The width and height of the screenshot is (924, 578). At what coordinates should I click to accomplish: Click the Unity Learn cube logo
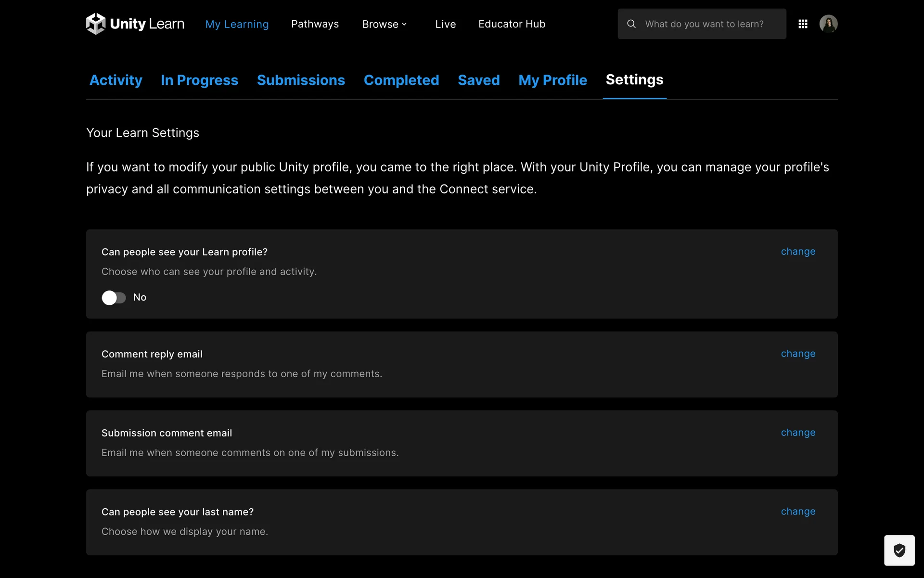click(x=96, y=24)
